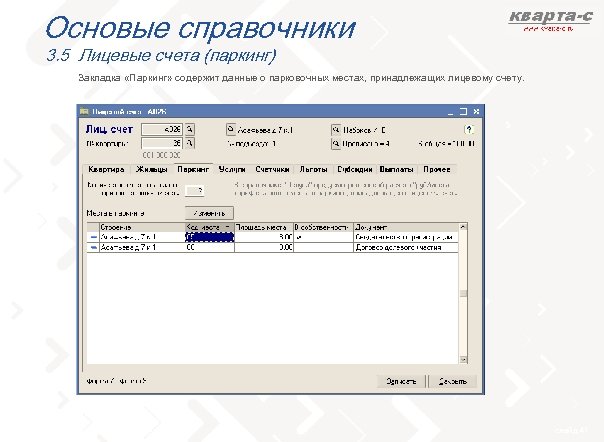The image size is (604, 442).
Task: Switch to the Жильцы tab
Action: [152, 169]
